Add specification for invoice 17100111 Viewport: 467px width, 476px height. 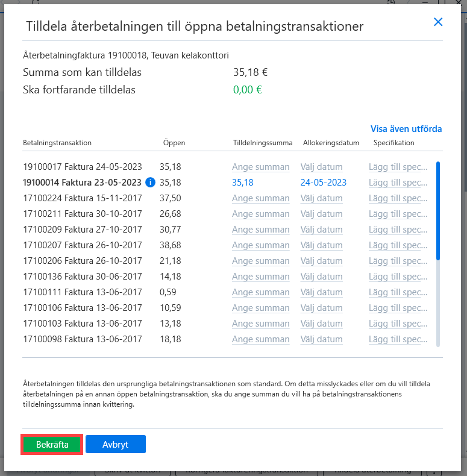pos(398,292)
